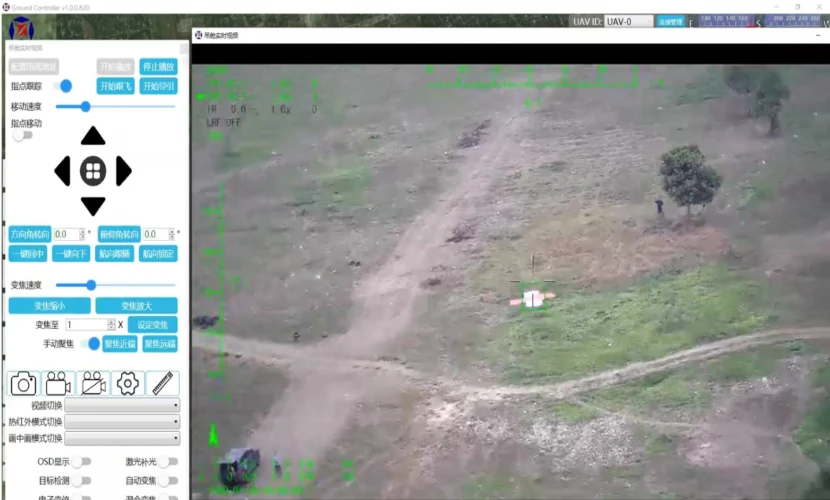Enable the 目标检测 switch

click(82, 480)
